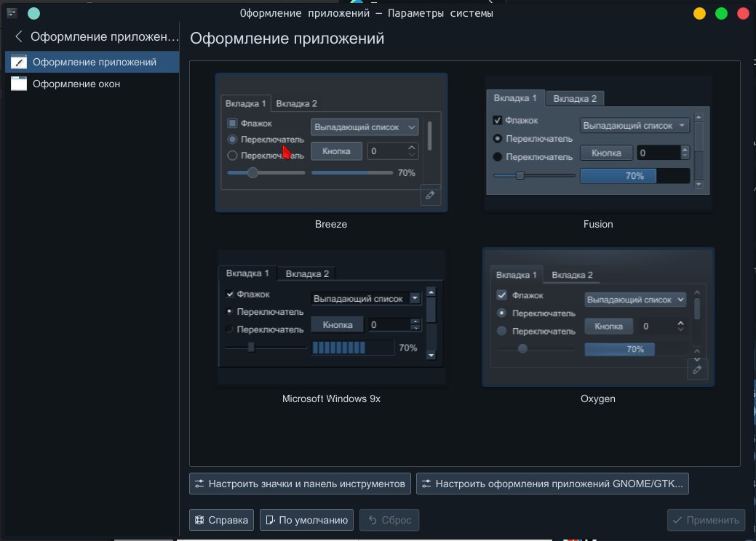This screenshot has width=756, height=541.
Task: Select second Переключатель radio in Breeze preview
Action: 232,156
